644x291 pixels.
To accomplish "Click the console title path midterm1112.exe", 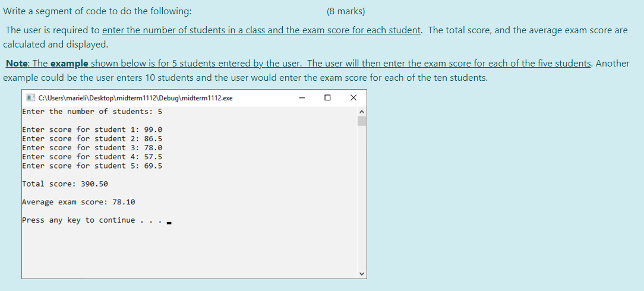I will coord(135,98).
